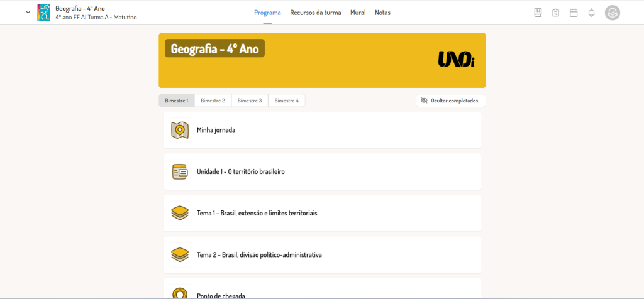Open the Recursos da turma tab

316,13
